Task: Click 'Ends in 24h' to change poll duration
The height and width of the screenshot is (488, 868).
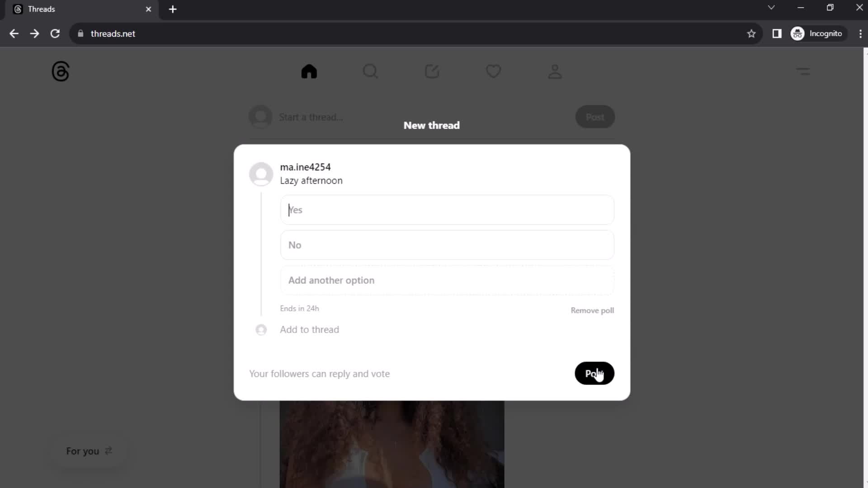Action: pyautogui.click(x=299, y=308)
